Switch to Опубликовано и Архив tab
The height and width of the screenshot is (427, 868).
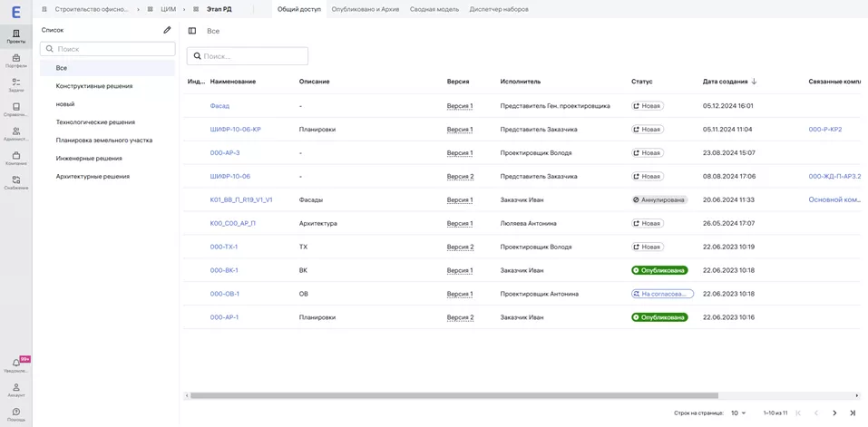click(366, 9)
